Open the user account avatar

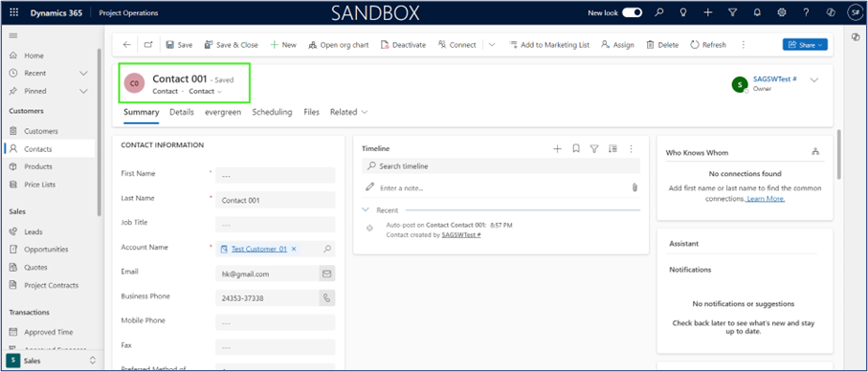[x=855, y=12]
